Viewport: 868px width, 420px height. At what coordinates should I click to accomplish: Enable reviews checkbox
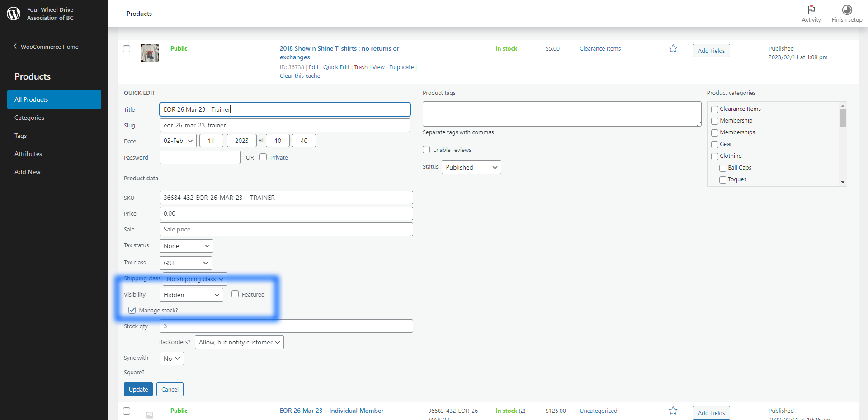coord(426,150)
